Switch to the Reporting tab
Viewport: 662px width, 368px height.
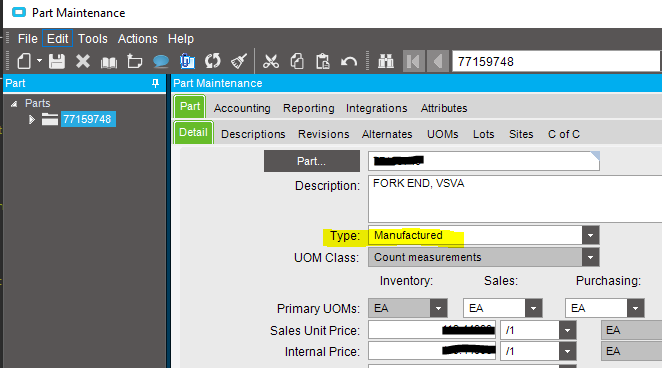point(309,108)
